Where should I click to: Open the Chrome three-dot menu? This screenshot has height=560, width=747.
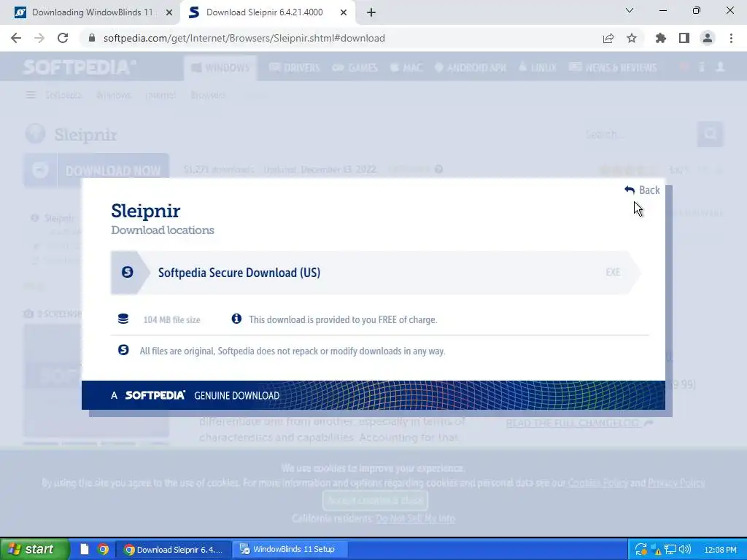(x=731, y=38)
